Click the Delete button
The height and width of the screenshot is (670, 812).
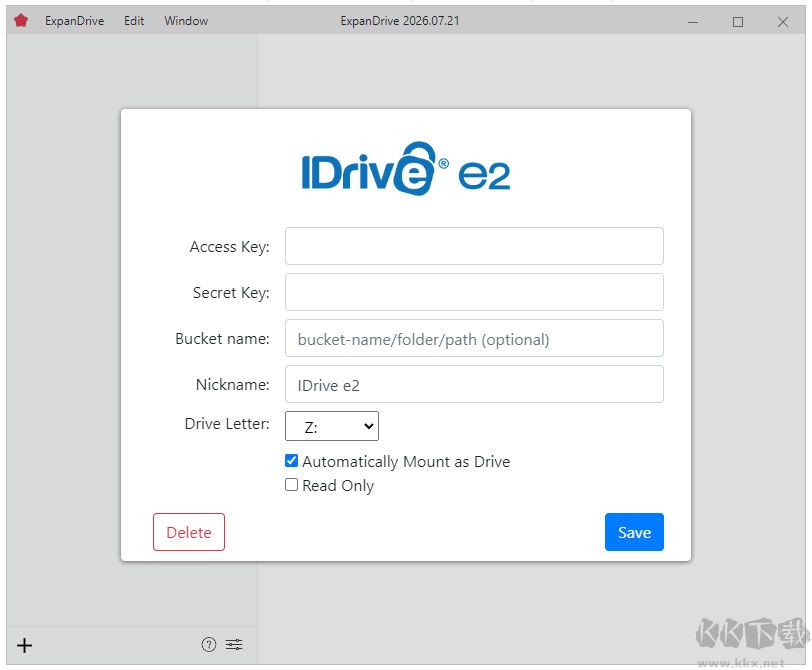[x=189, y=532]
